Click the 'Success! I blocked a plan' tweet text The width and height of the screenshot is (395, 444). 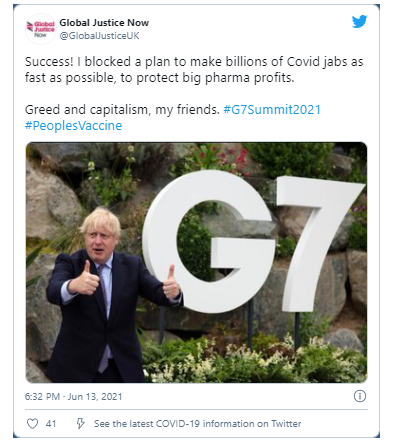coord(194,70)
